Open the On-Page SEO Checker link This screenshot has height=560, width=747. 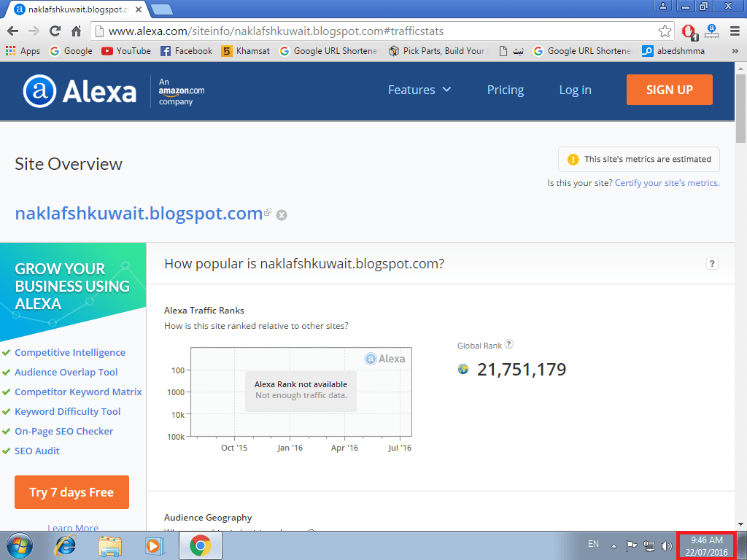(x=64, y=432)
